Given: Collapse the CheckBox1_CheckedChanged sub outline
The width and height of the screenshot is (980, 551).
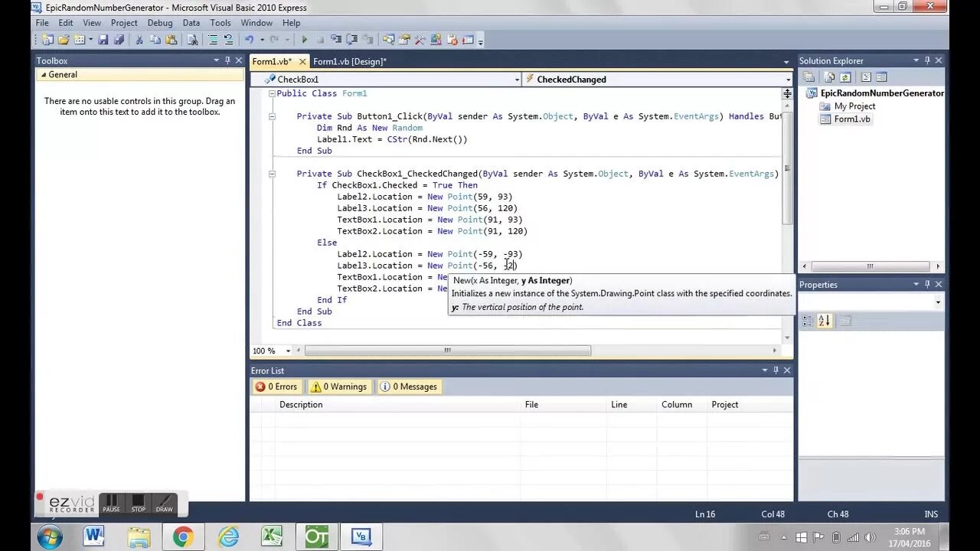Looking at the screenshot, I should click(x=272, y=174).
